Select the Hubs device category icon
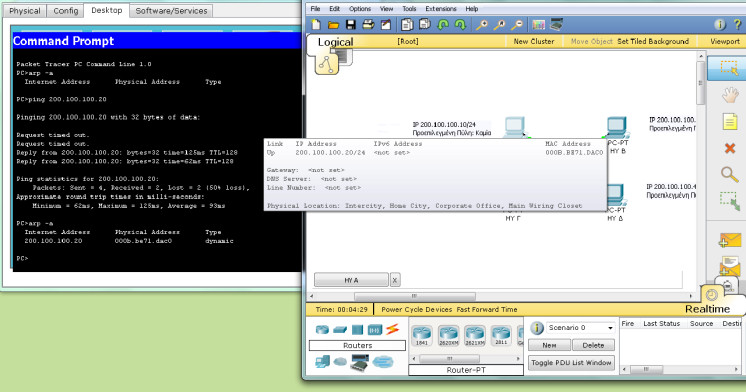746x392 pixels. point(357,329)
